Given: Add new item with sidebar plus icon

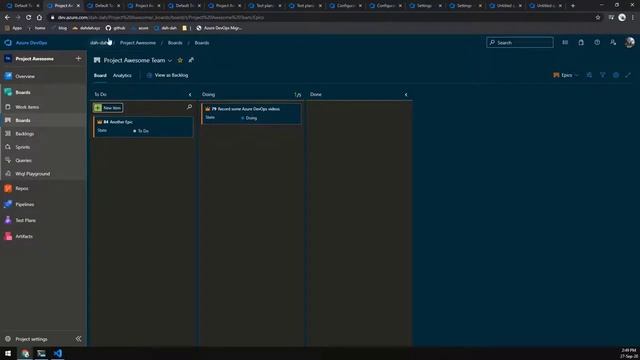Looking at the screenshot, I should [78, 59].
